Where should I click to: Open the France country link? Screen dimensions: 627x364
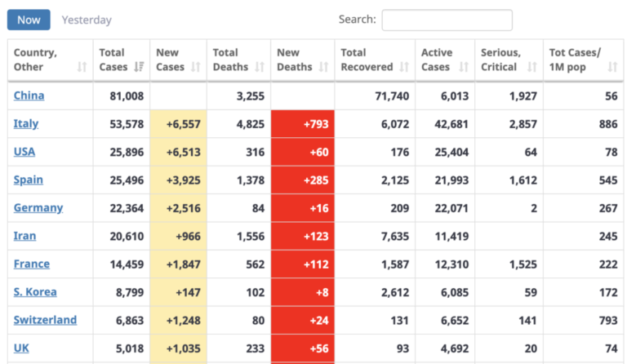32,264
